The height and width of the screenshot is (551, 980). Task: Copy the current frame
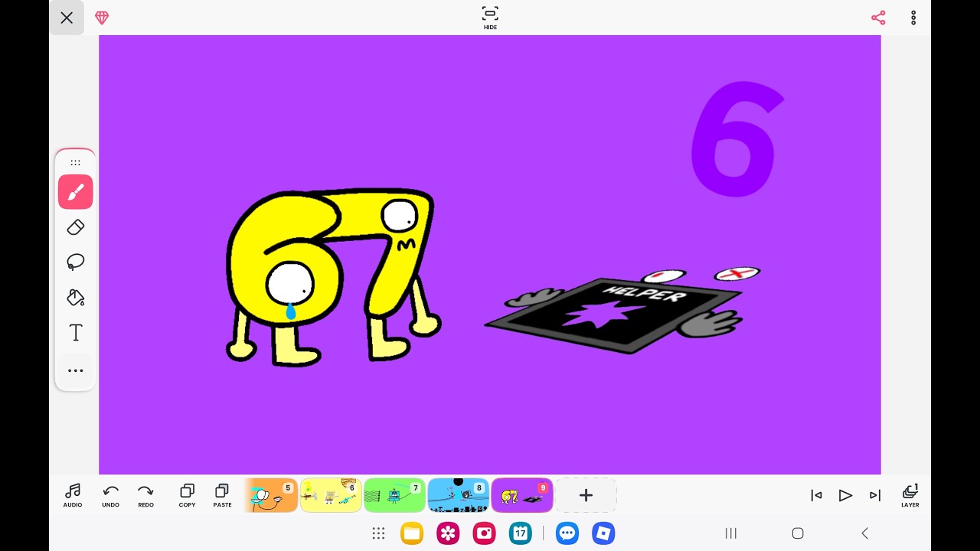click(x=187, y=495)
